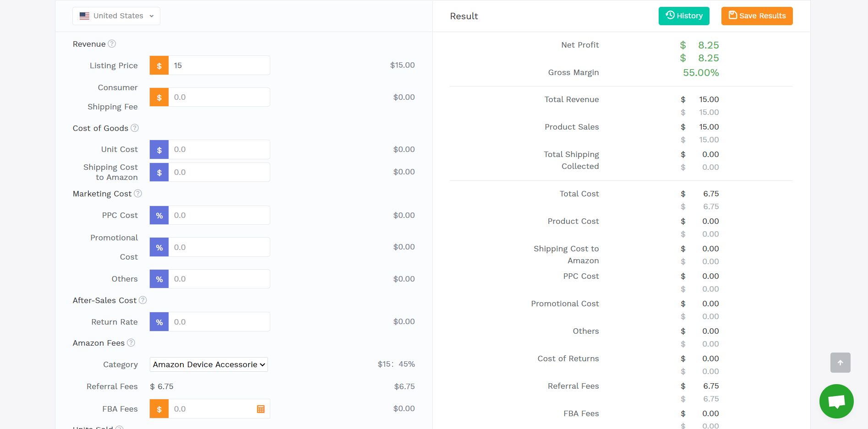The height and width of the screenshot is (429, 868).
Task: Toggle the PPC Cost percent unit
Action: coord(159,215)
